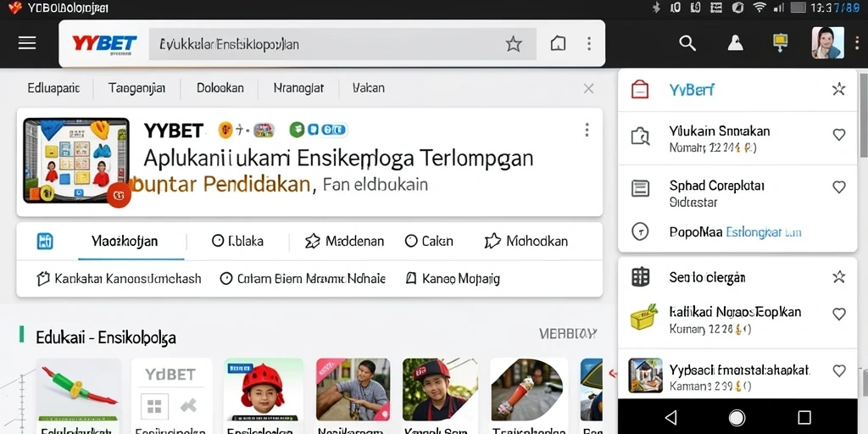Open the hamburger menu
This screenshot has height=434, width=868.
click(27, 43)
